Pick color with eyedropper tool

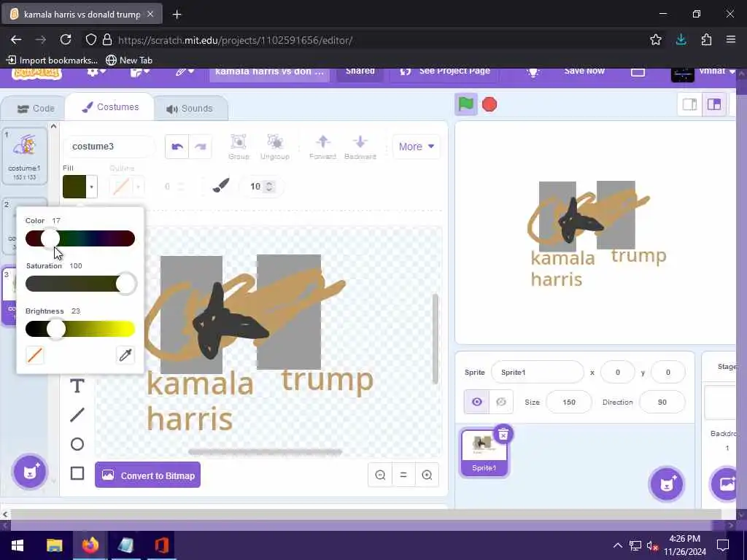(125, 355)
